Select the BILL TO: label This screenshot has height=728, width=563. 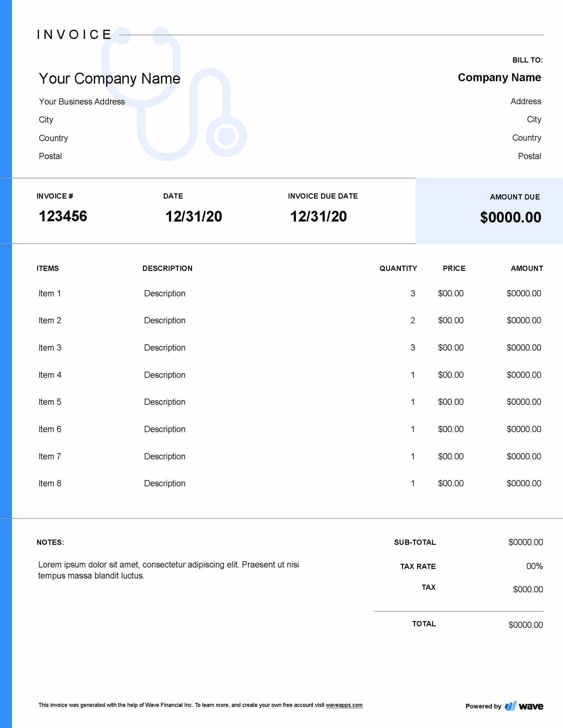tap(527, 60)
